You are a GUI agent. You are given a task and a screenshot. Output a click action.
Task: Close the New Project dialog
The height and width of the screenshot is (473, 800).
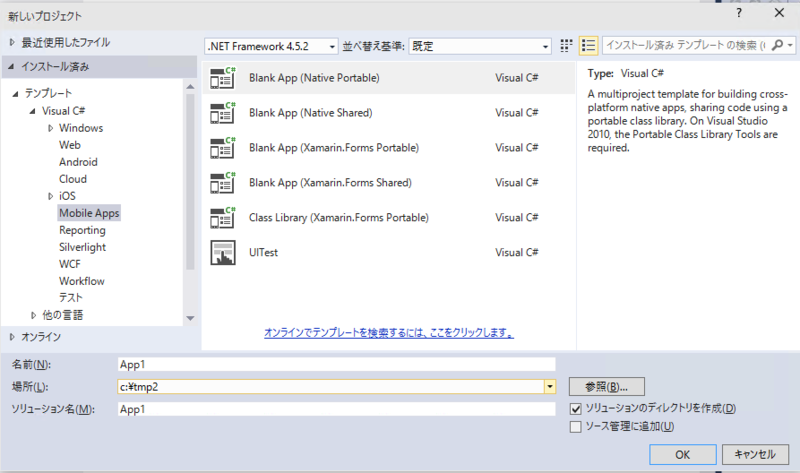click(779, 13)
